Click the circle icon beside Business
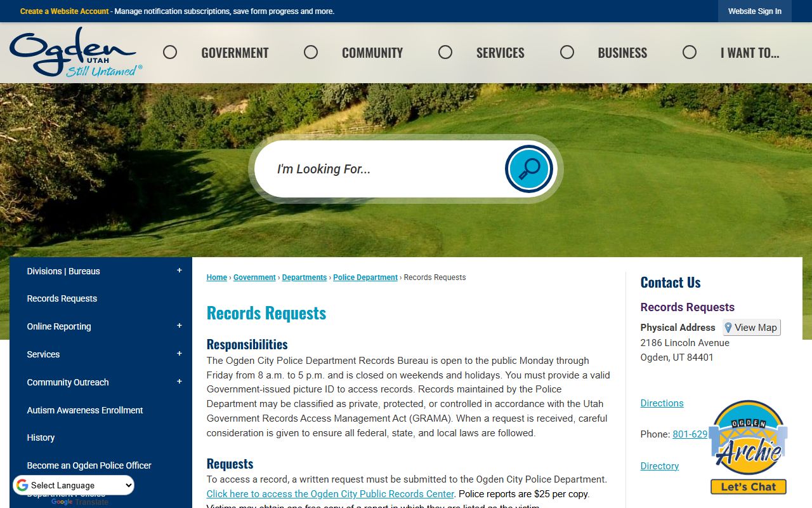The image size is (812, 508). (567, 53)
